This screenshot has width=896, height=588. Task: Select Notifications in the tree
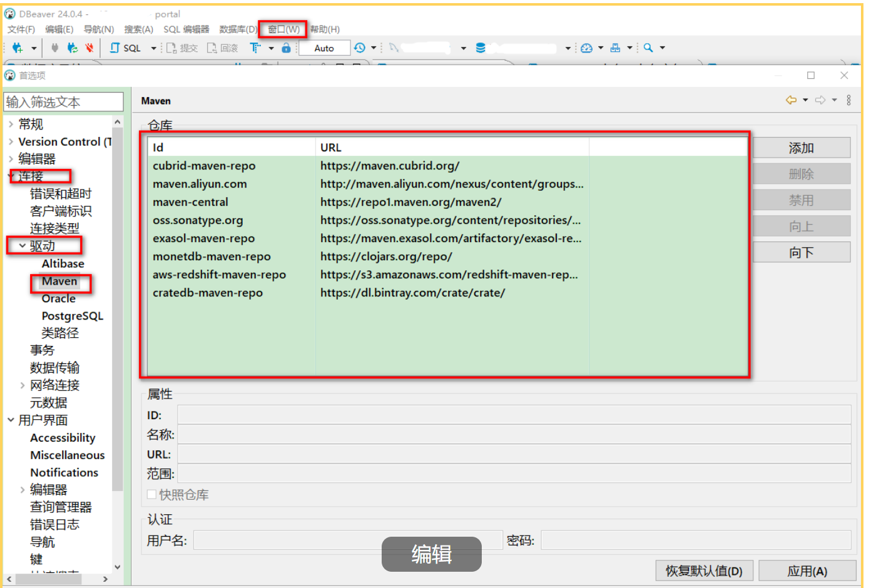[x=64, y=472]
